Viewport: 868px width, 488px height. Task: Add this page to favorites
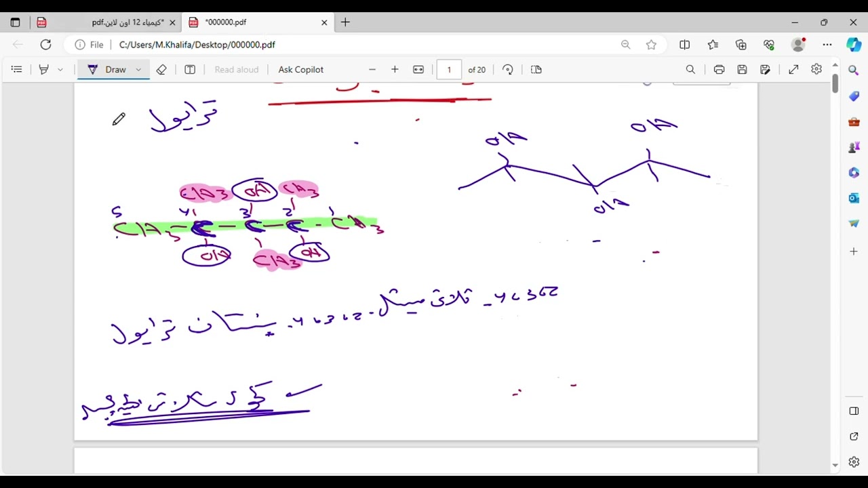click(x=651, y=45)
